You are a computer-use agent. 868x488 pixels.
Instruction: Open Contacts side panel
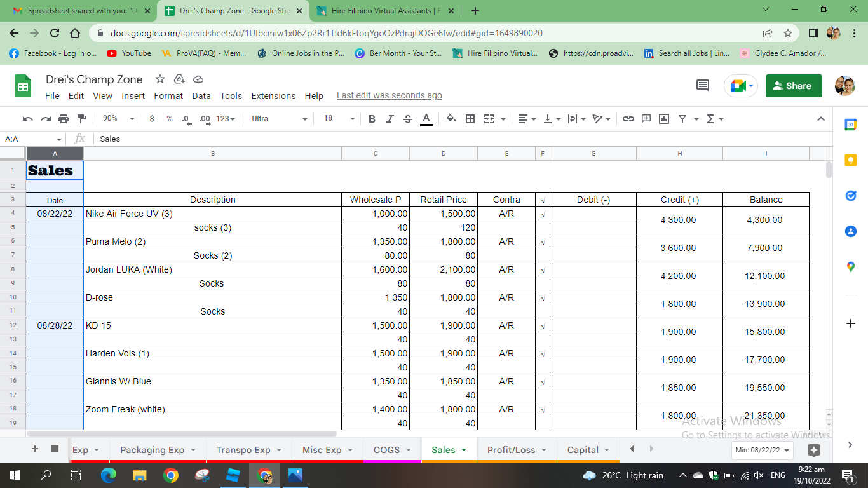pos(851,231)
